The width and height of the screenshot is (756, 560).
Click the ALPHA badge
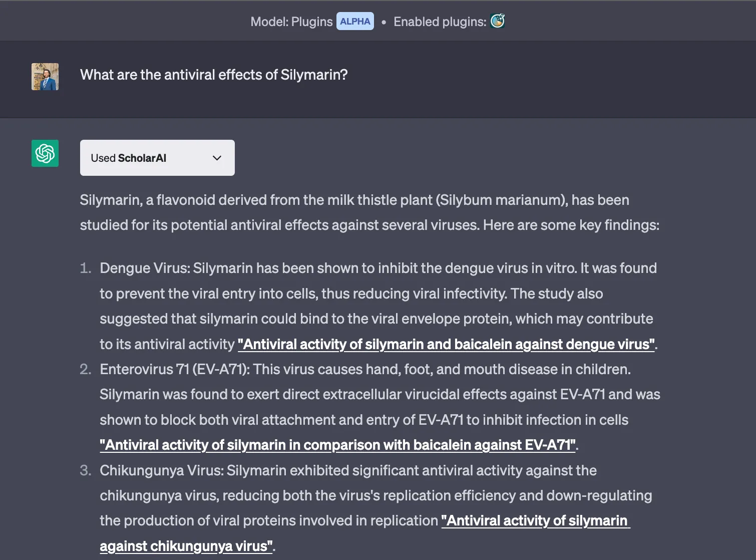[355, 22]
